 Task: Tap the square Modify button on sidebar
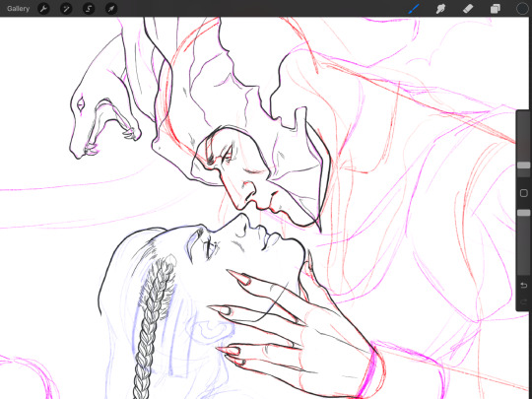pos(523,193)
